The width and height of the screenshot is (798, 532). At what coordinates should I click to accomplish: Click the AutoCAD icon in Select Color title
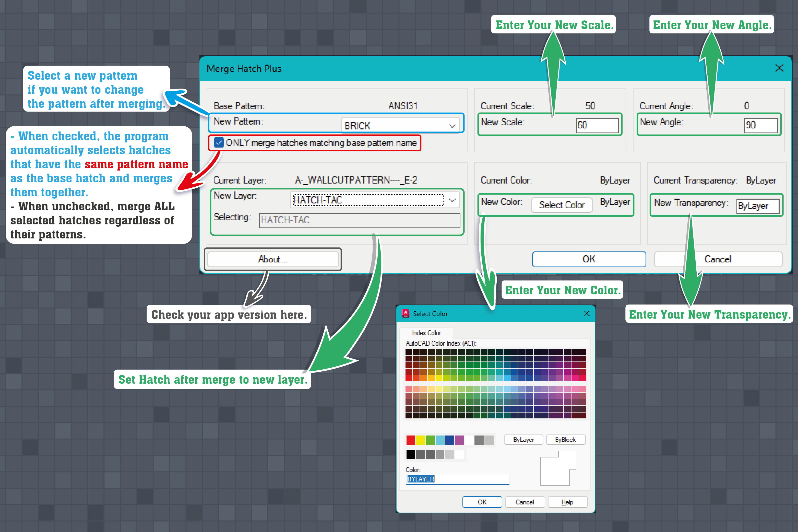(405, 313)
